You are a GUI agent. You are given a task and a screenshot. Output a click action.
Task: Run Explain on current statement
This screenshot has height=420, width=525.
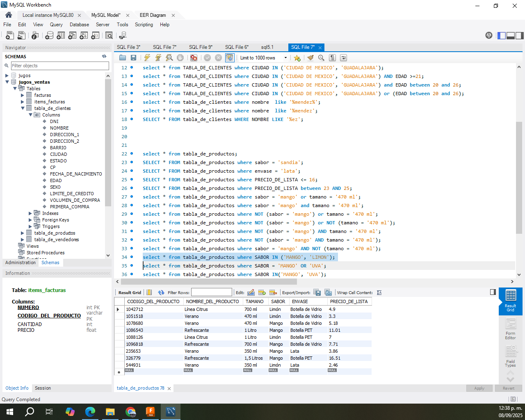coord(169,58)
